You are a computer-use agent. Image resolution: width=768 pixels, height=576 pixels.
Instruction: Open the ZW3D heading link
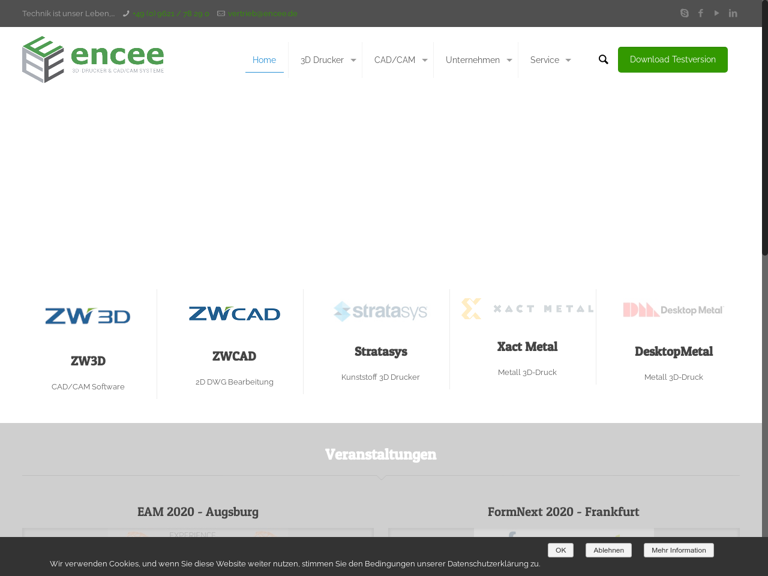tap(88, 361)
